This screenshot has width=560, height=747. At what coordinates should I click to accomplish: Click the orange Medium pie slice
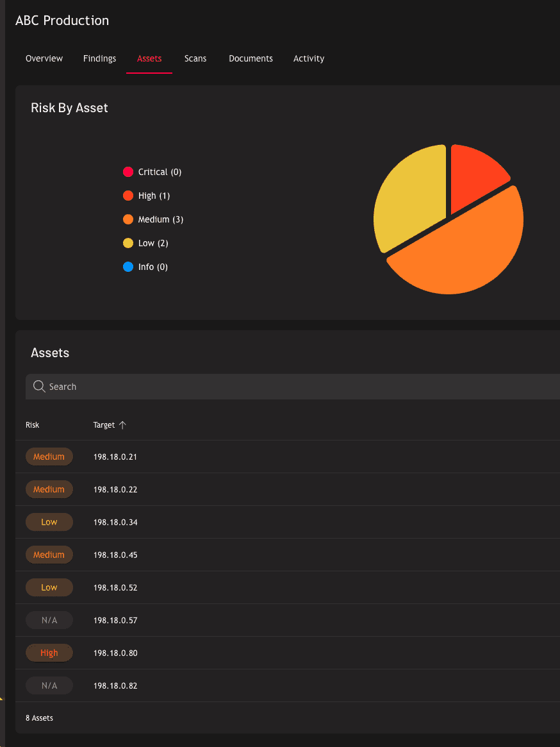tap(461, 250)
